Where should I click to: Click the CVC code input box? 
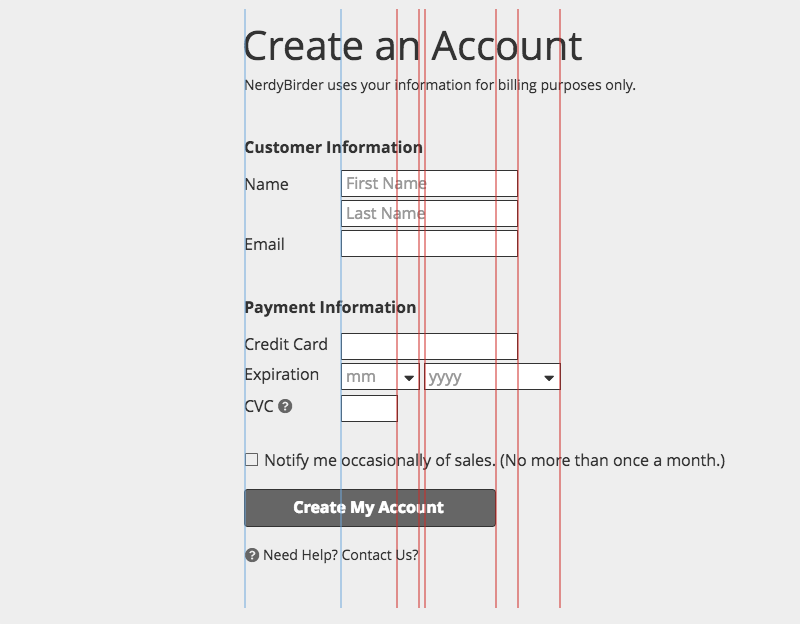pyautogui.click(x=369, y=409)
